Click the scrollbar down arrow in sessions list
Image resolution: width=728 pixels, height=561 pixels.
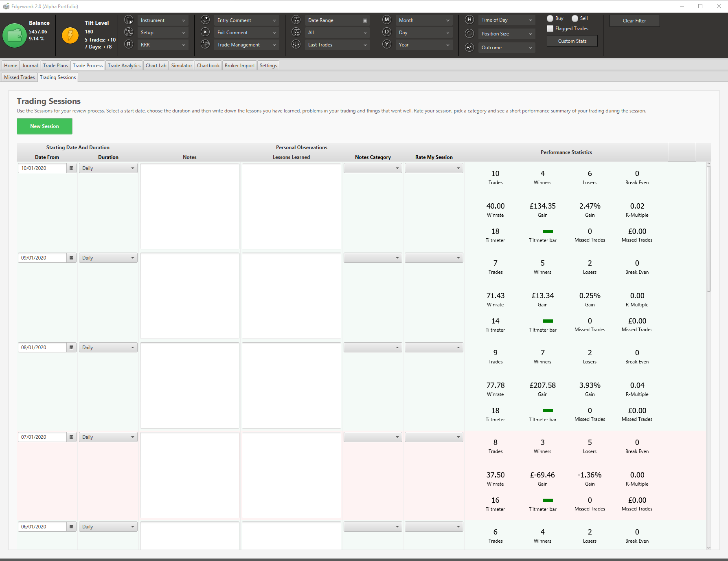(x=709, y=548)
